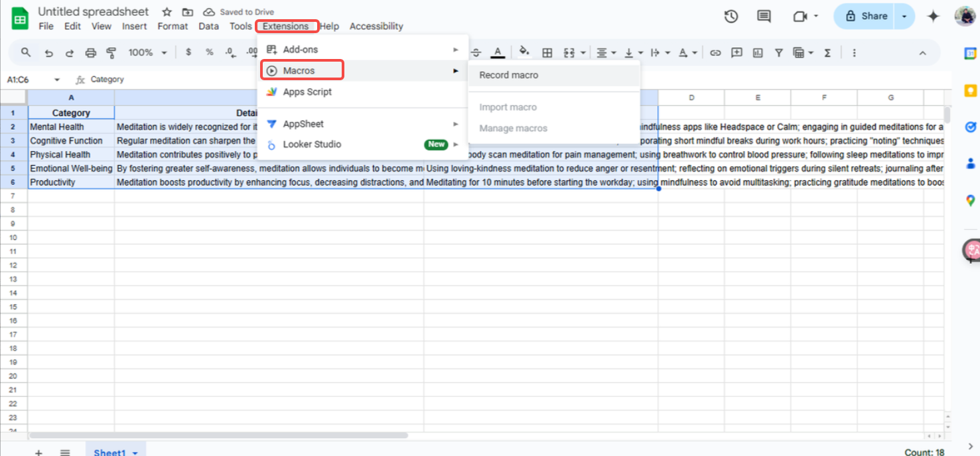
Task: Format as percent
Action: [x=209, y=52]
